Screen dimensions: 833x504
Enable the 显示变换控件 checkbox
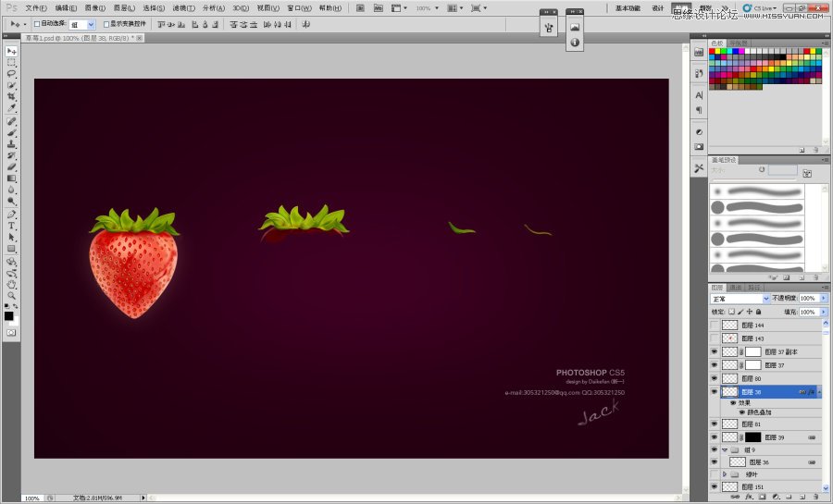coord(106,23)
